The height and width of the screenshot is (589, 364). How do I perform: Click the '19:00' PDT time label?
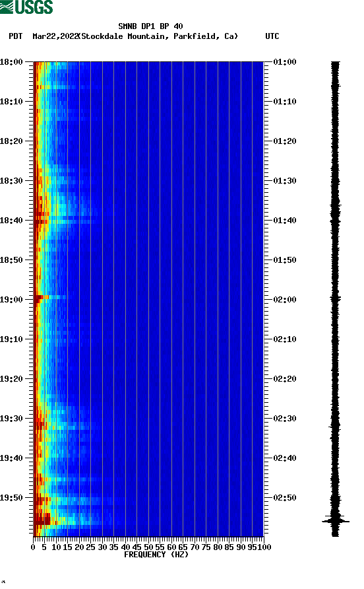pos(11,300)
